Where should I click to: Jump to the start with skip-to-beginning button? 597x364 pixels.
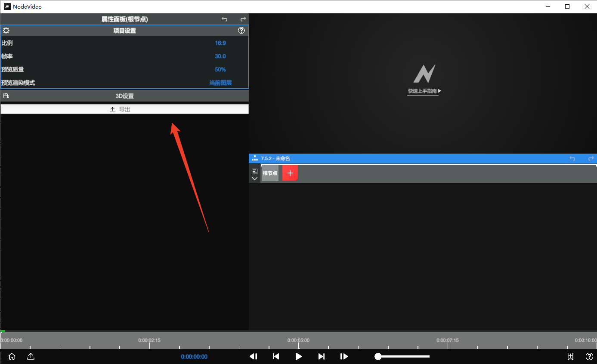pos(276,356)
